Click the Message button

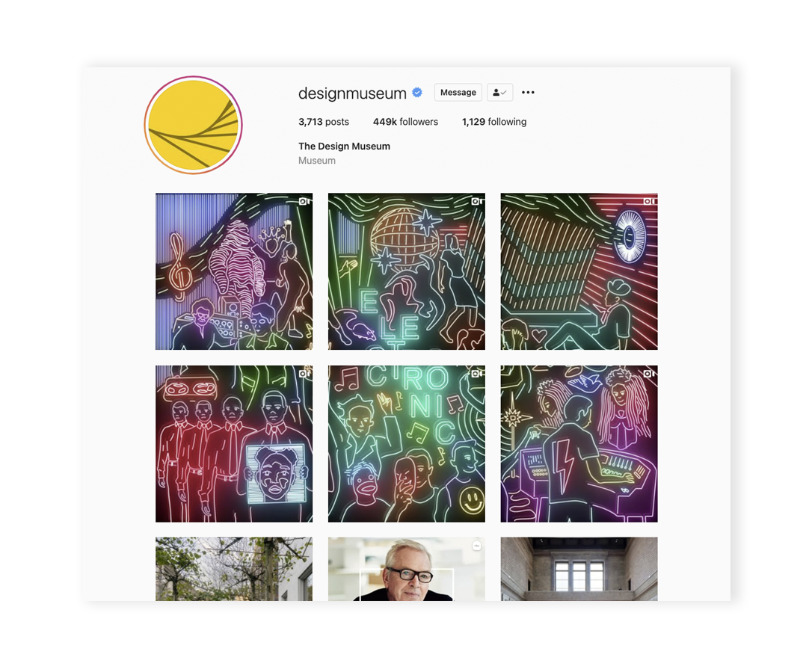[x=458, y=92]
